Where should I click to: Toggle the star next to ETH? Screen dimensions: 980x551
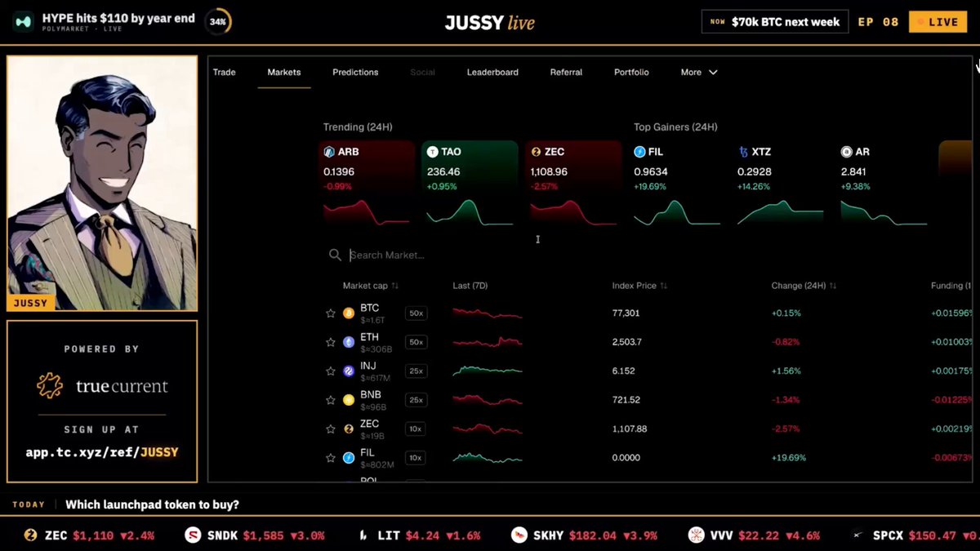(x=331, y=342)
